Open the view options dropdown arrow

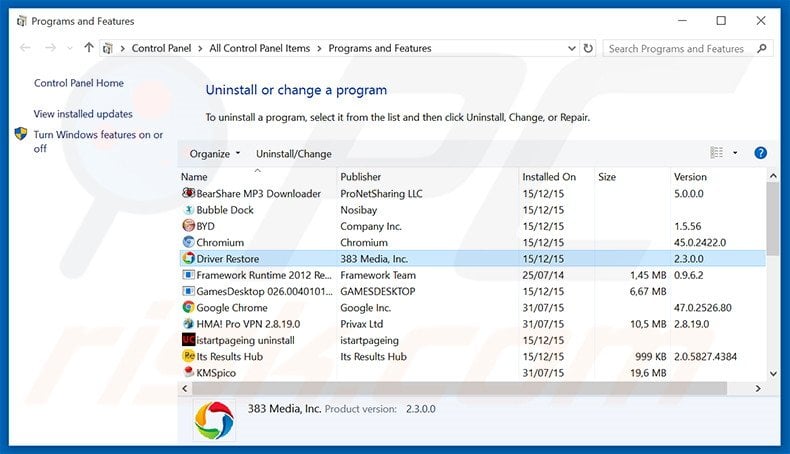(735, 153)
